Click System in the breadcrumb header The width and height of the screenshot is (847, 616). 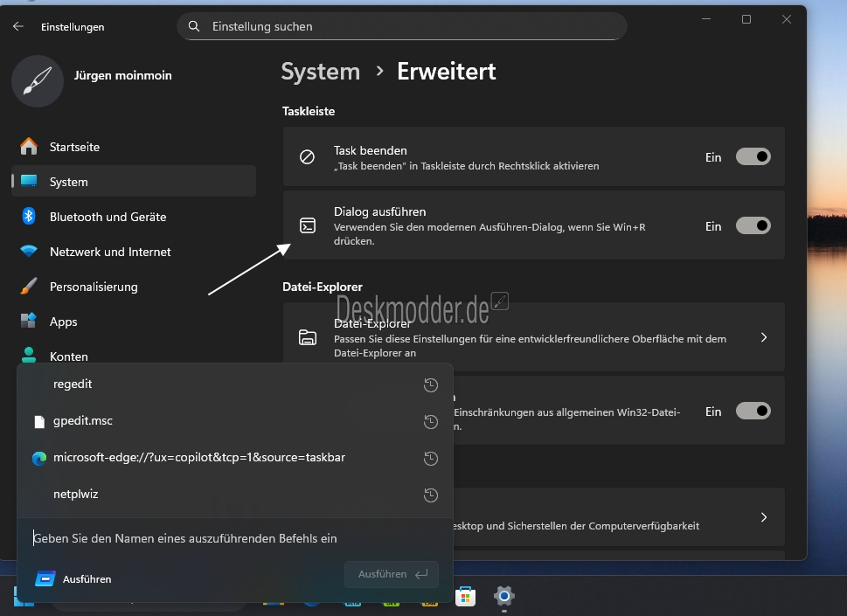(320, 72)
